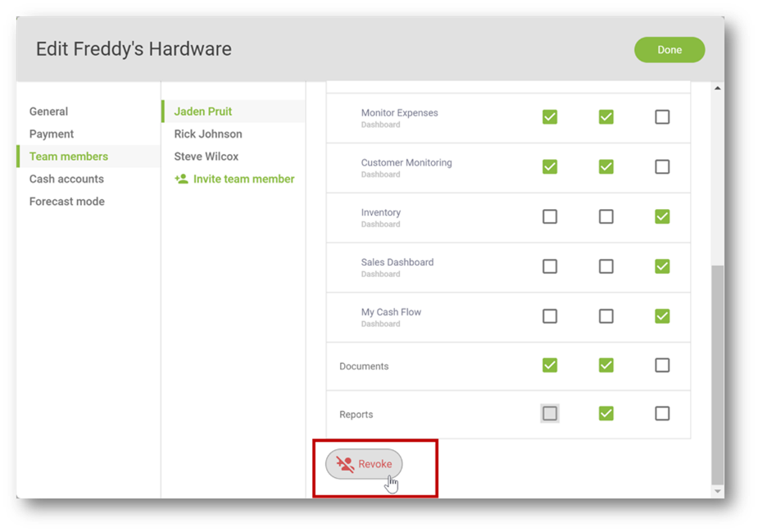Click the vertical scrollbar thumb
The width and height of the screenshot is (758, 532).
point(718,375)
